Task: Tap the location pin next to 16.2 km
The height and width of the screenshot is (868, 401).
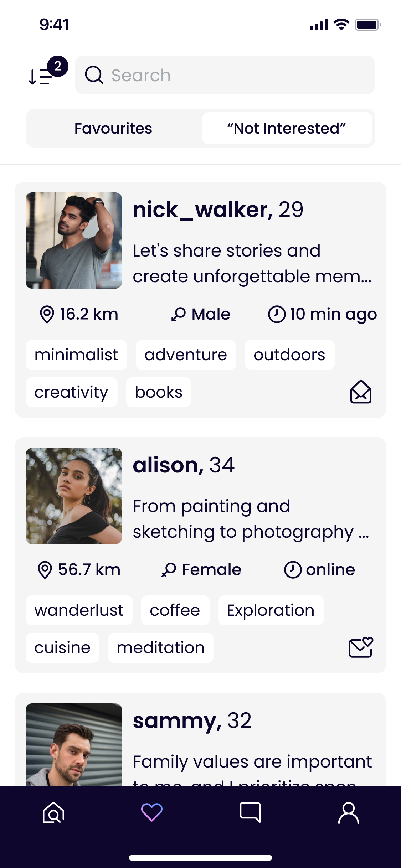Action: pos(47,314)
